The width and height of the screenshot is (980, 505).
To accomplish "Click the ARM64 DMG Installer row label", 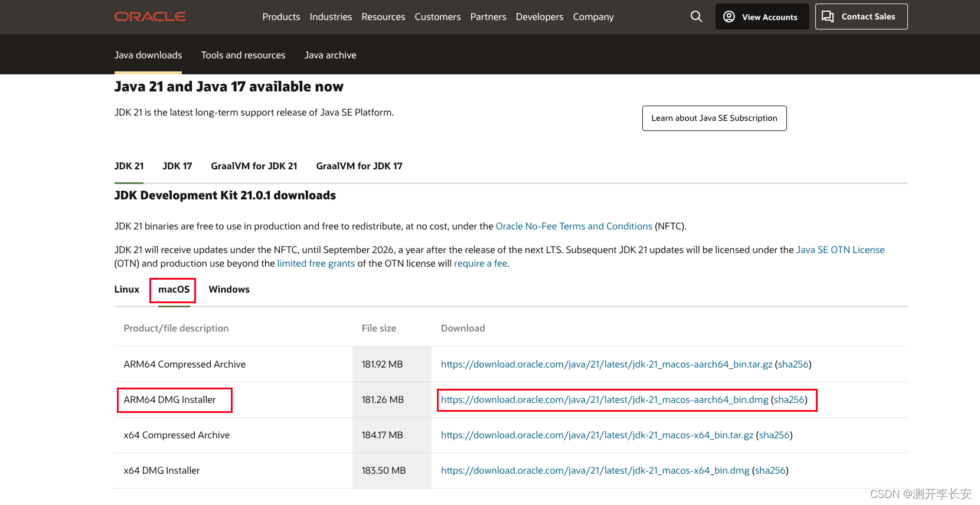I will 170,399.
